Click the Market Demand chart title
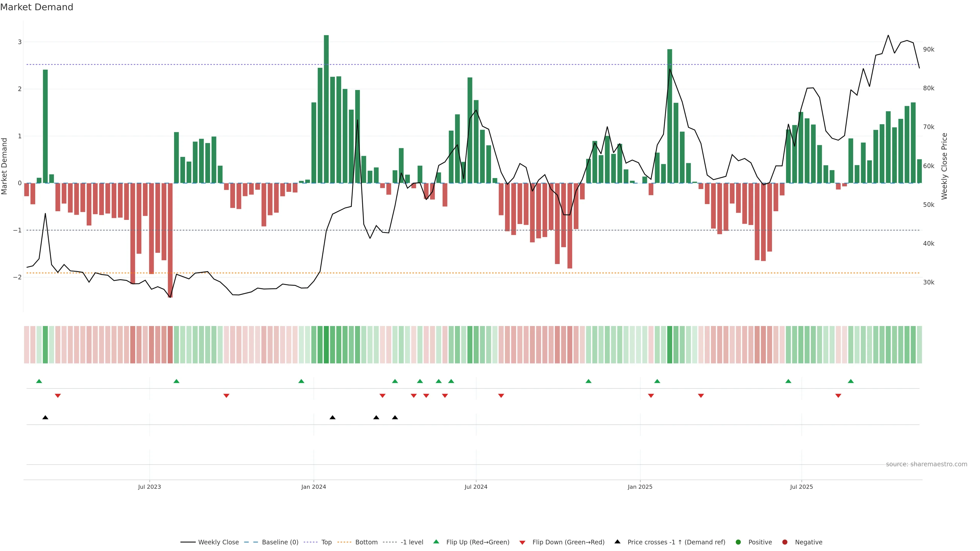This screenshot has width=980, height=551. tap(36, 7)
